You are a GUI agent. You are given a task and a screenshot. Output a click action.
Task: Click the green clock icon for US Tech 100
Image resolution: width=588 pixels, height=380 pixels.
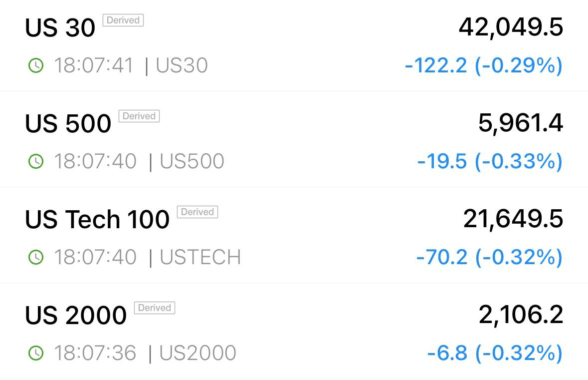36,257
